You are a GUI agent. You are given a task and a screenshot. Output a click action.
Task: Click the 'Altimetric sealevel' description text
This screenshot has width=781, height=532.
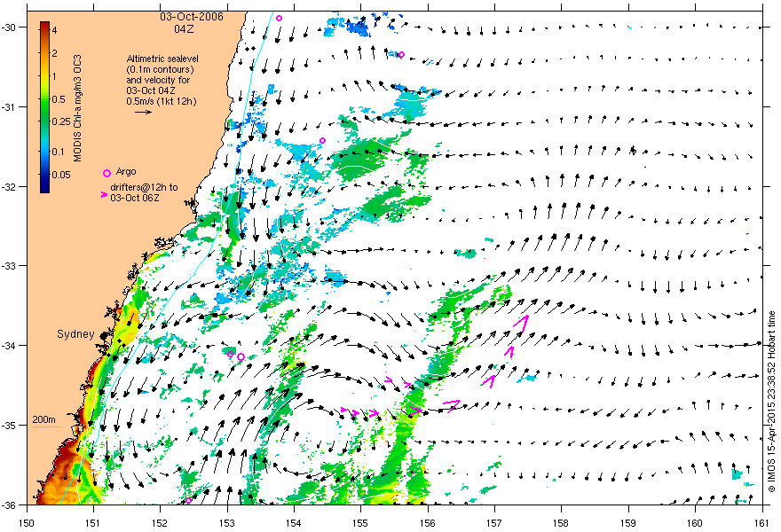coord(162,59)
